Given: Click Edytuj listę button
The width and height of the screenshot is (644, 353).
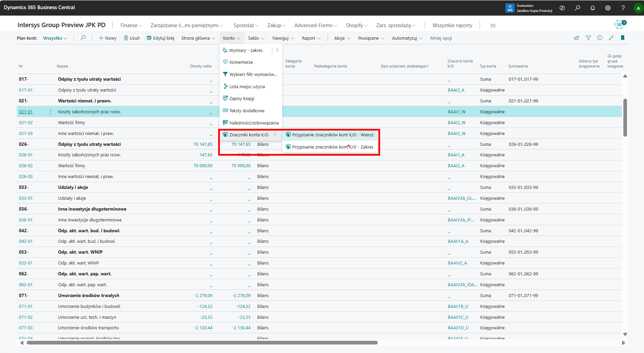Looking at the screenshot, I should (161, 38).
